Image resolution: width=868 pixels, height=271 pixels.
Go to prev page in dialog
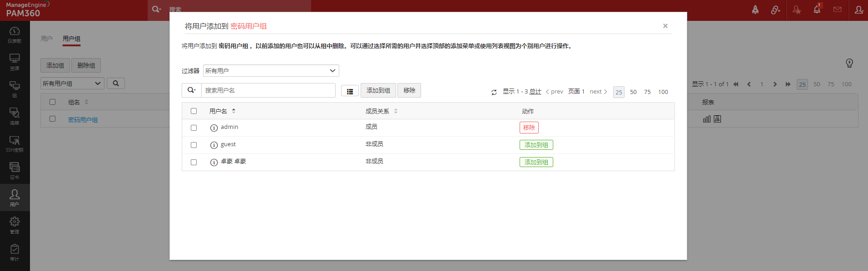(x=555, y=92)
